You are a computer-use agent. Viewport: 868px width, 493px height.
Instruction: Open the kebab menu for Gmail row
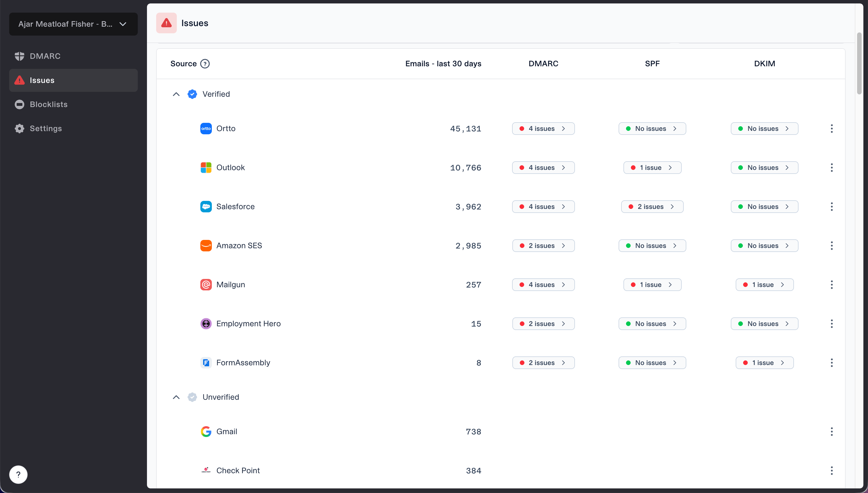coord(832,431)
